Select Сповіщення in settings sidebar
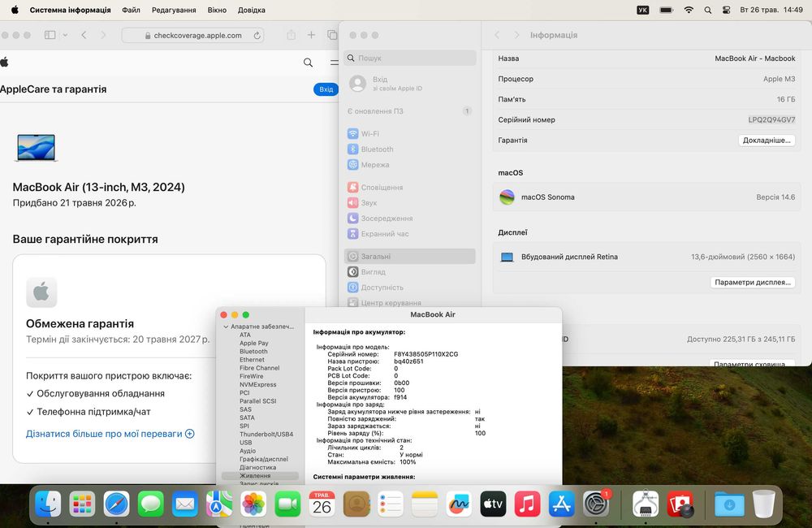The image size is (812, 528). (409, 188)
